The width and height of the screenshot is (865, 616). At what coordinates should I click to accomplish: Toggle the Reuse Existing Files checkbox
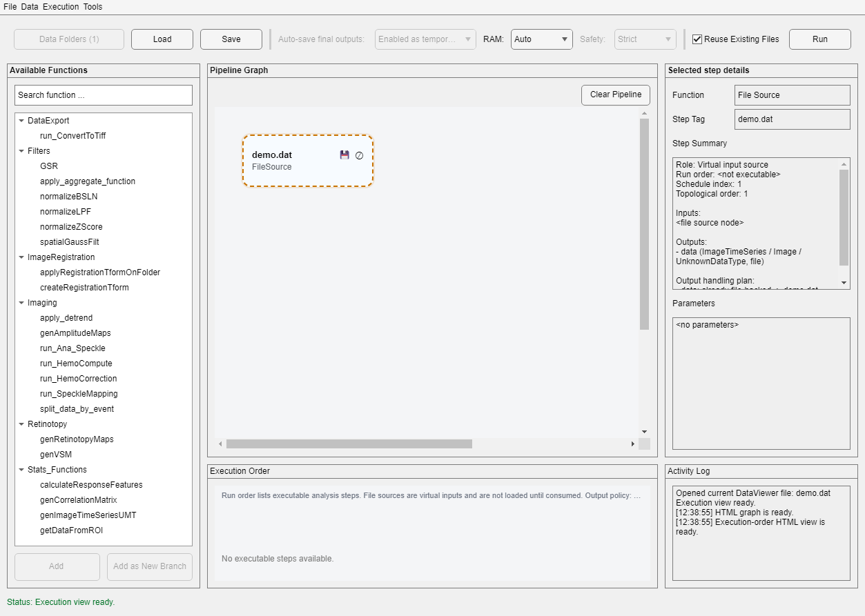coord(697,39)
